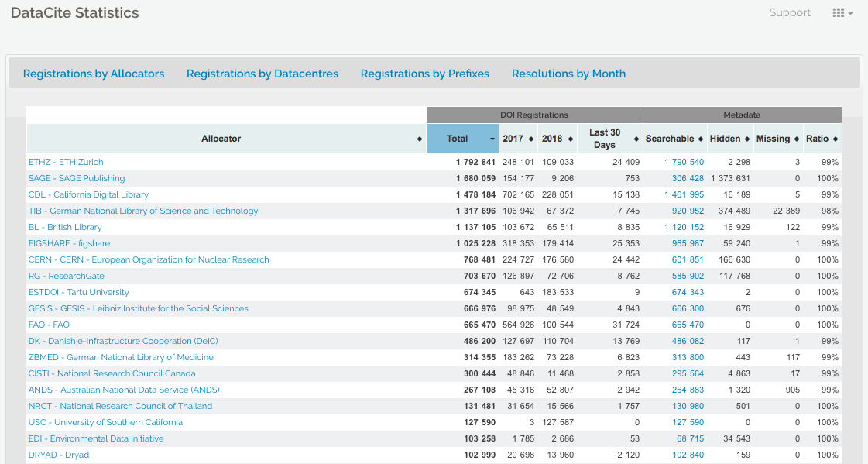Open CISTI searchable count 295 564
The image size is (868, 464).
click(x=688, y=373)
